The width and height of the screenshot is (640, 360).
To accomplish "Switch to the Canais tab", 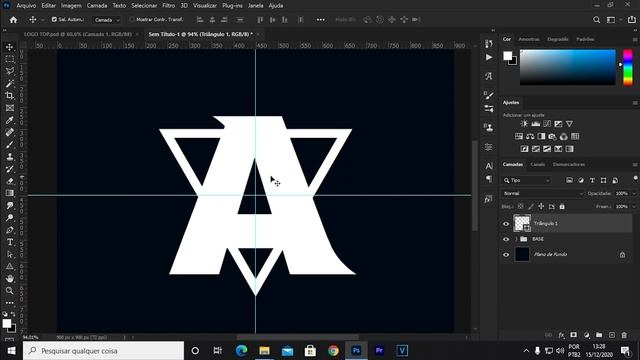I will pos(538,164).
